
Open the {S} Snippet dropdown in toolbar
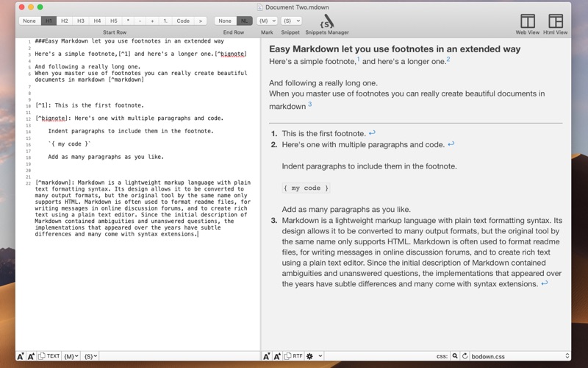tap(291, 21)
